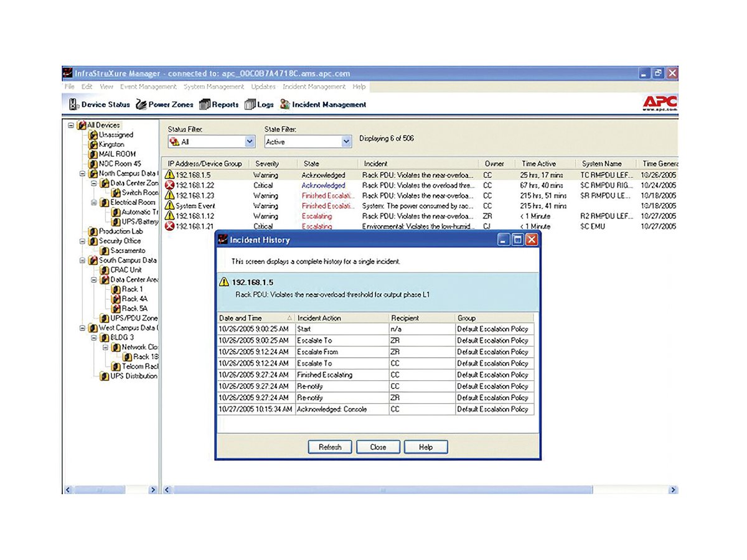
Task: Click the critical icon for 192.168.1.21 row
Action: pos(169,226)
